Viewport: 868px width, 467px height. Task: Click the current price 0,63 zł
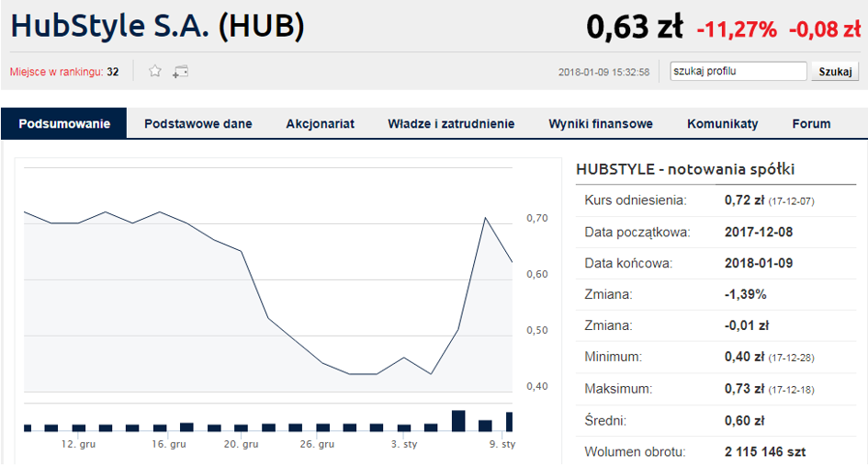pos(635,27)
